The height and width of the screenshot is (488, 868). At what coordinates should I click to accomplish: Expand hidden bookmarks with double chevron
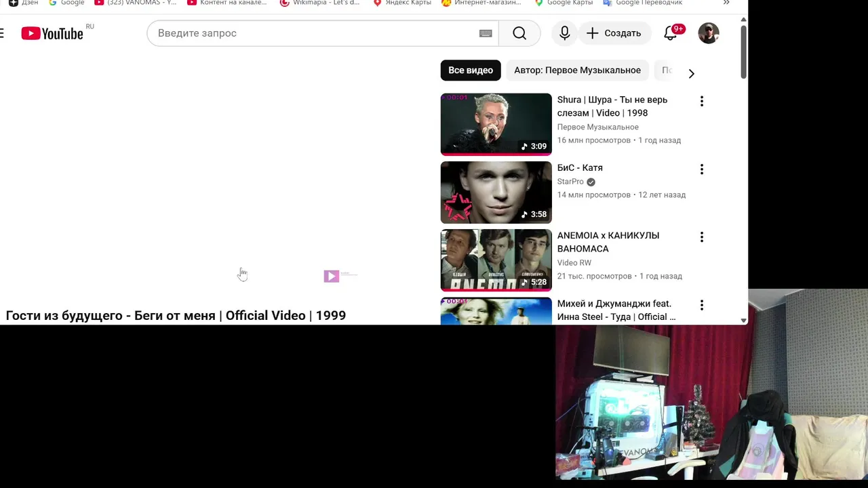[726, 3]
